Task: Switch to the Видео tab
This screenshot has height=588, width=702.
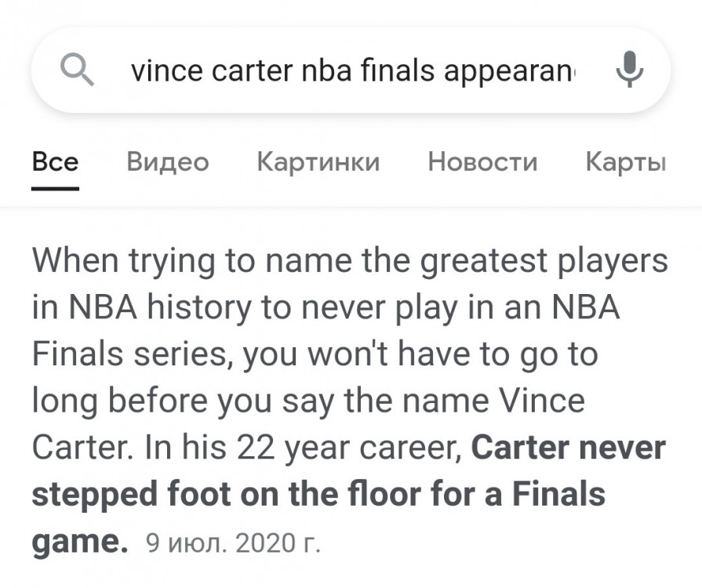Action: (167, 162)
